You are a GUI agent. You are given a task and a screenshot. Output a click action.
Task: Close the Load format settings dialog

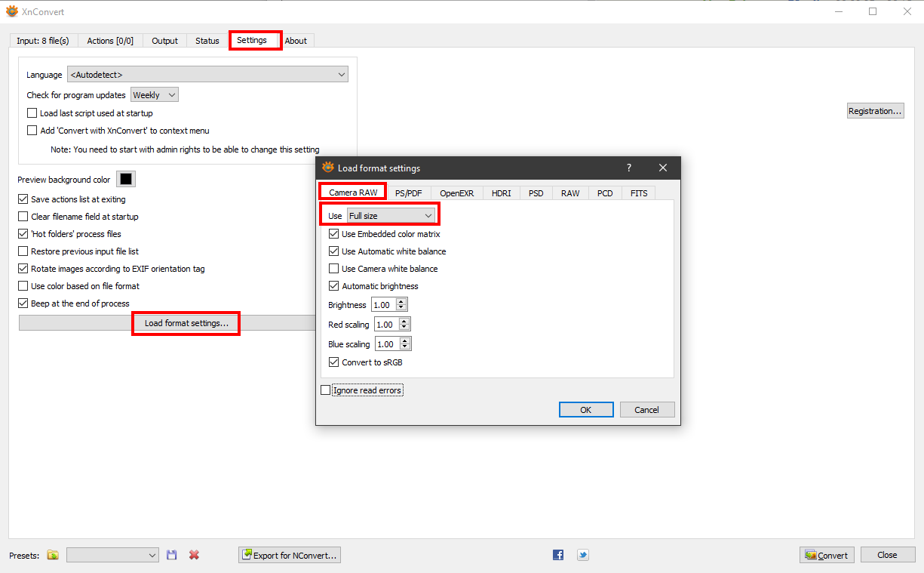click(x=663, y=168)
